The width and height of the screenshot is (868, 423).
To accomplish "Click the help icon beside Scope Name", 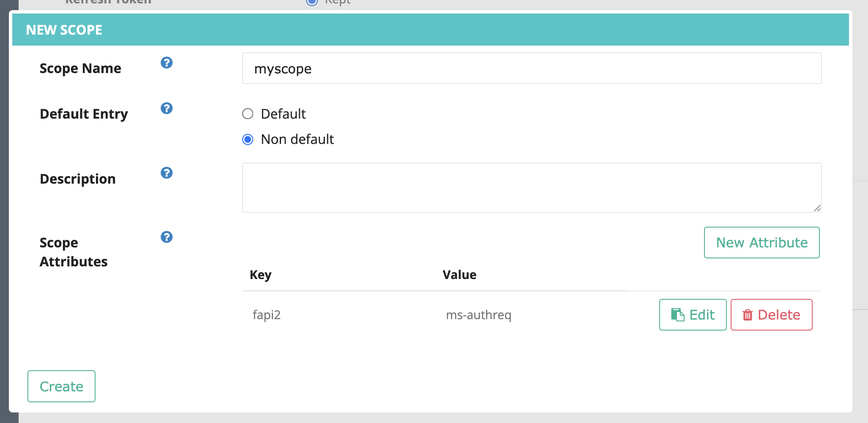I will coord(167,63).
